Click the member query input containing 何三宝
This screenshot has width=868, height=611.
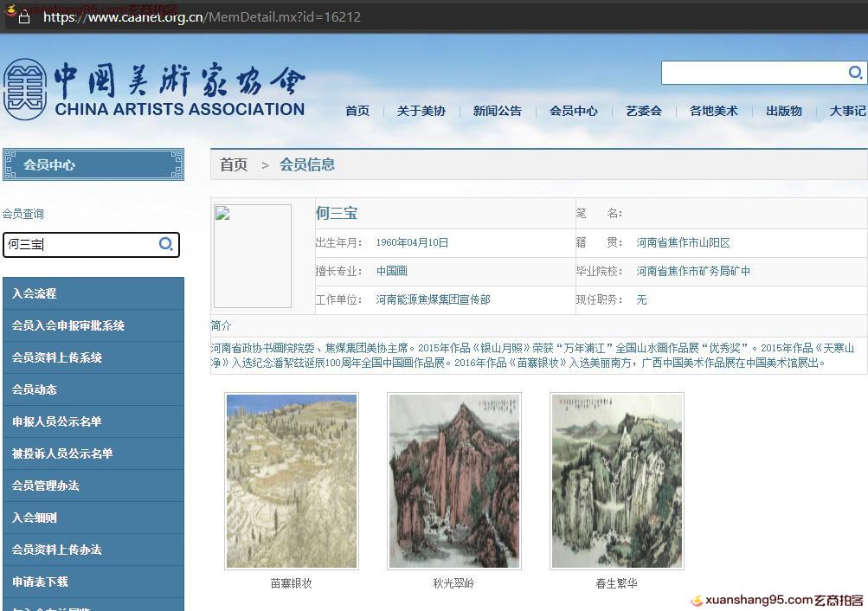coord(92,245)
